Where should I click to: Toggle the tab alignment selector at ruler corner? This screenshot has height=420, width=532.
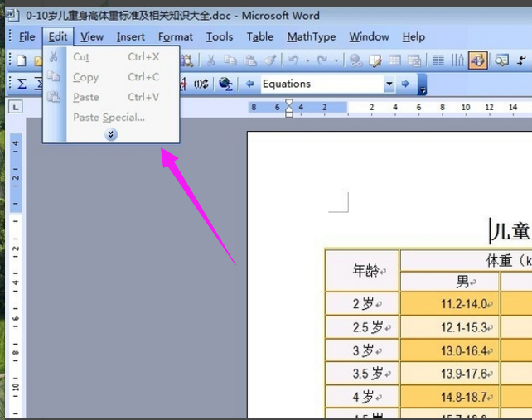[15, 107]
